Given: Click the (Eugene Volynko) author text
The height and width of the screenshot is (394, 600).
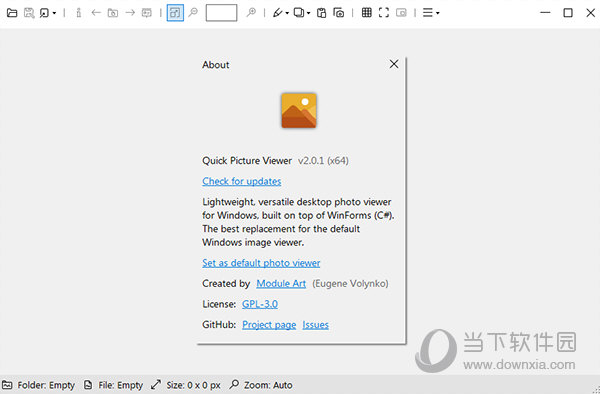Looking at the screenshot, I should point(350,283).
